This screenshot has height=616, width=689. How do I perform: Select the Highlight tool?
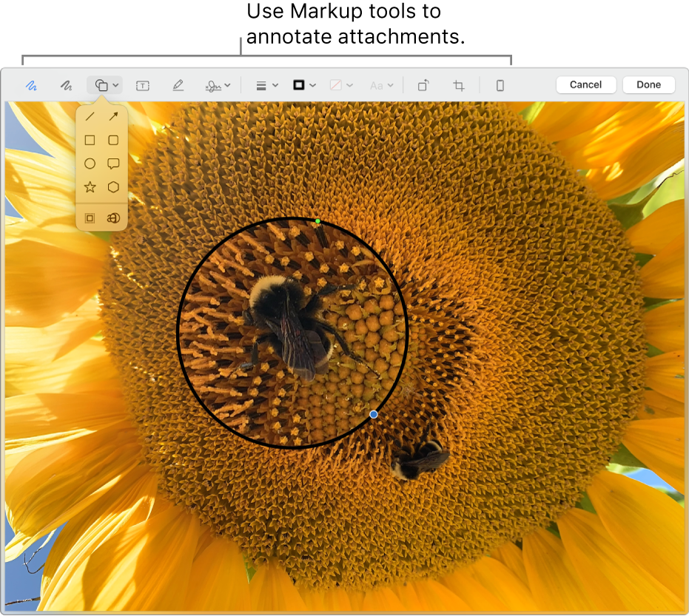tap(178, 85)
